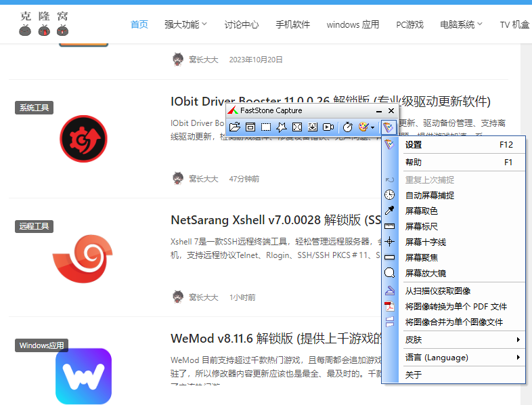532x405 pixels.
Task: Open IObit Driver Booster thumbnail image
Action: point(83,139)
